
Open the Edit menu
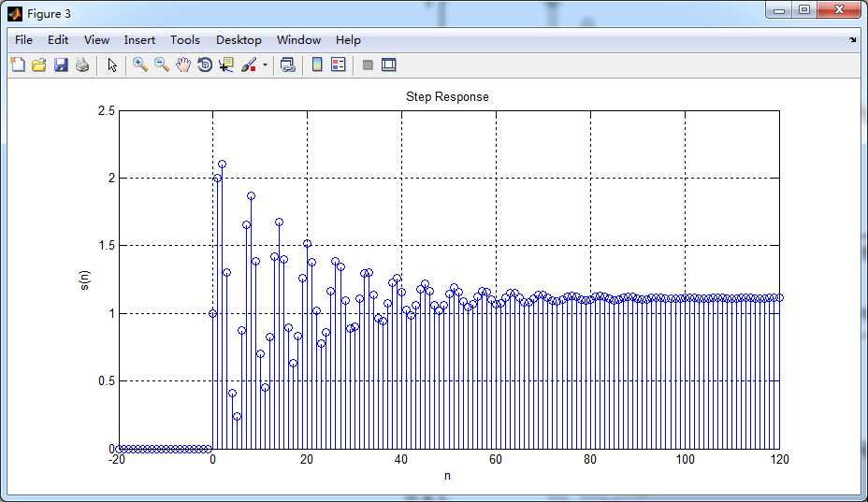tap(58, 40)
